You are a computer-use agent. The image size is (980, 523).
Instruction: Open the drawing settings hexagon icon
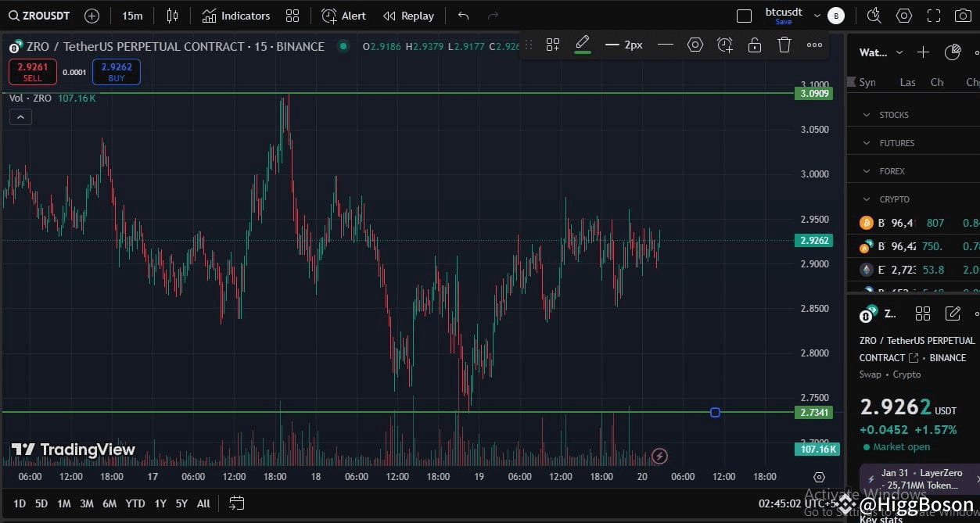click(x=695, y=45)
